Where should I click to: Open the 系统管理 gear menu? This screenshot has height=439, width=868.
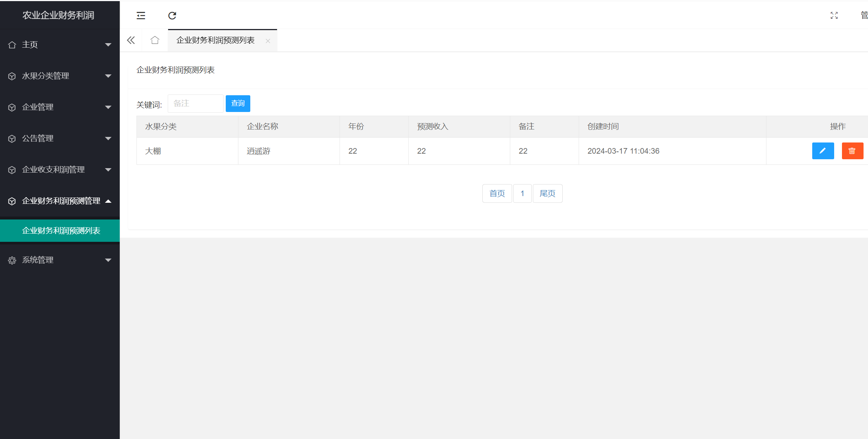[60, 260]
